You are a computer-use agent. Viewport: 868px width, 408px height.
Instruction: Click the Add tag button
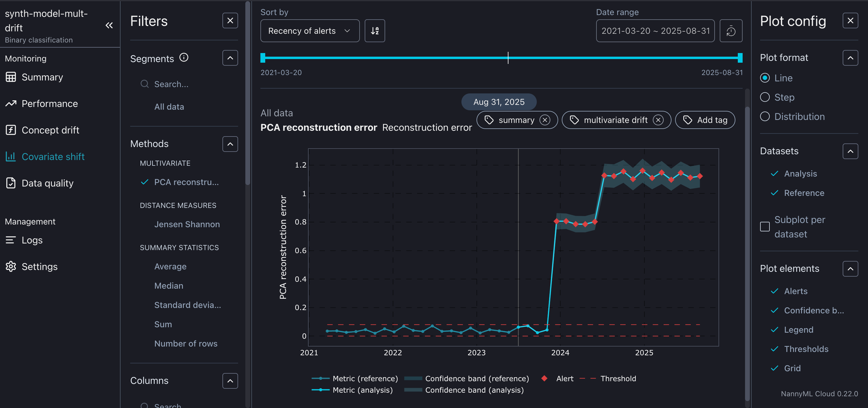pos(705,120)
